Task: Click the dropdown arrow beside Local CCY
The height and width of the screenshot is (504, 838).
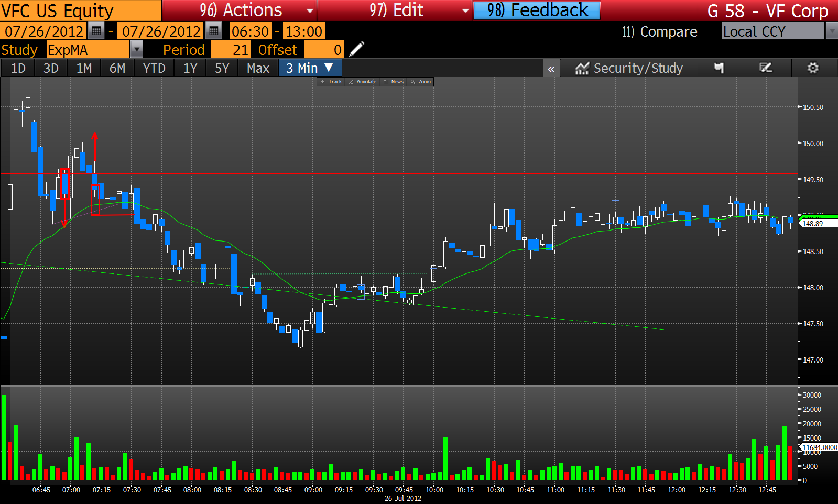Action: 832,31
